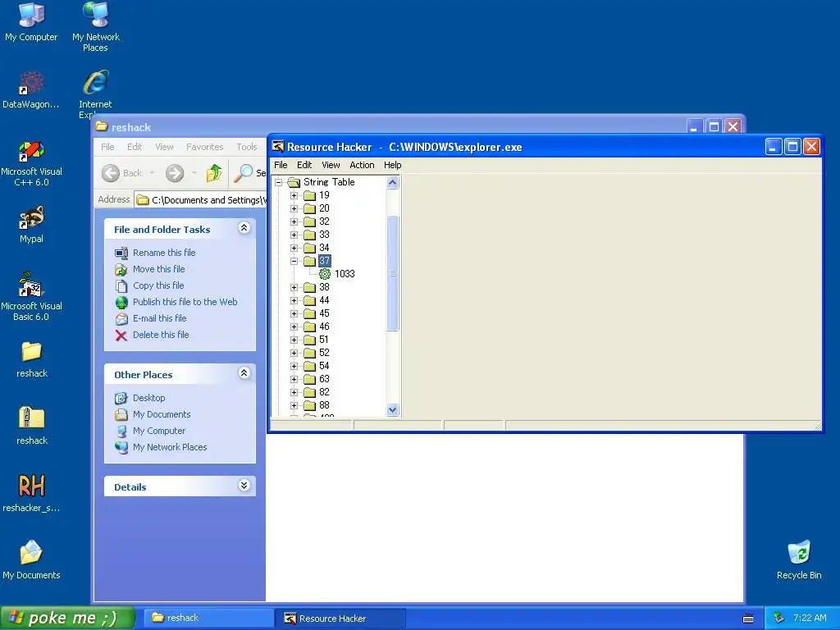Expand folder 32 in resource tree

[294, 221]
